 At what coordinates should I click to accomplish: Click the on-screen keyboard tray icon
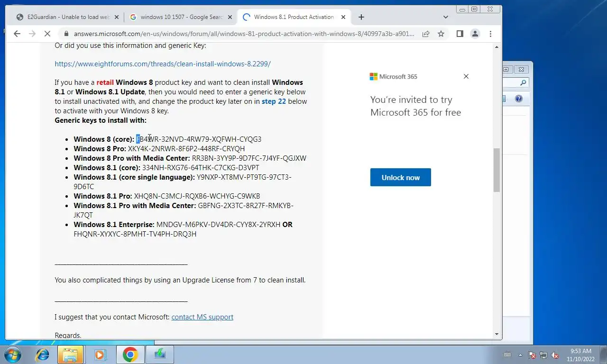pos(507,355)
